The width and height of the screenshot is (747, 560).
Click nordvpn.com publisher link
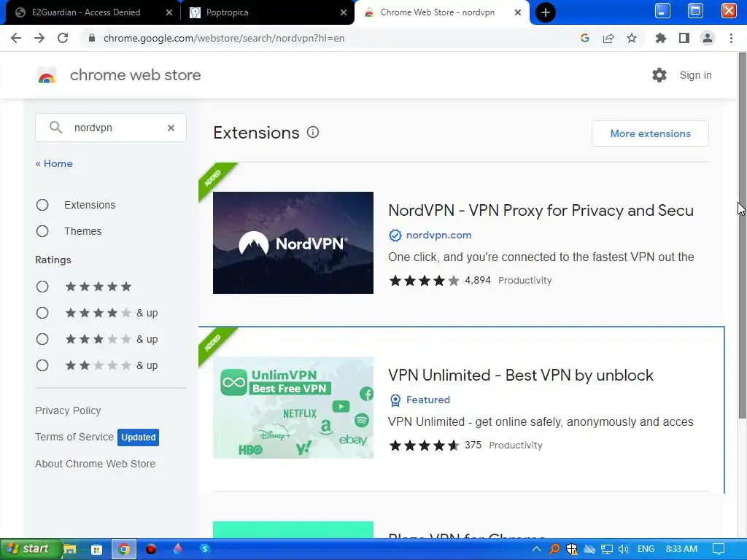coord(438,235)
